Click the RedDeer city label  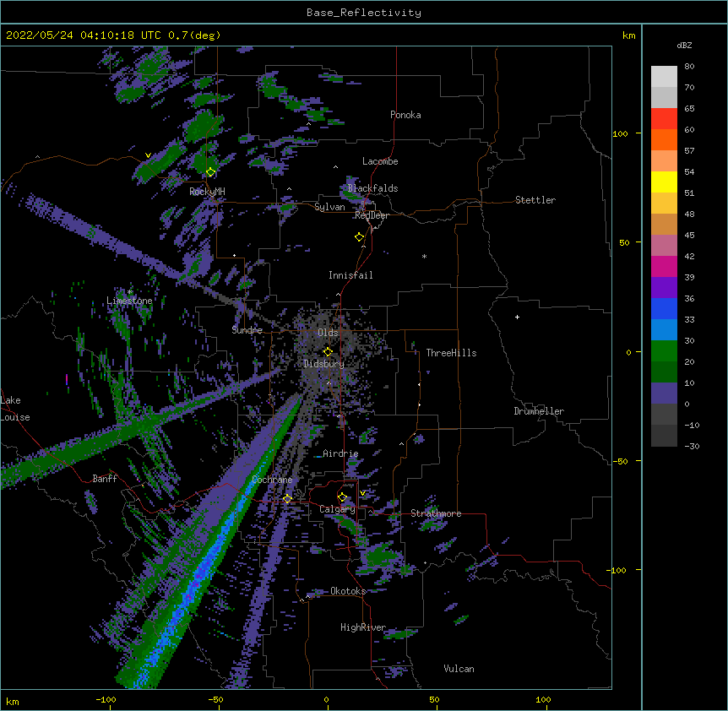(372, 215)
